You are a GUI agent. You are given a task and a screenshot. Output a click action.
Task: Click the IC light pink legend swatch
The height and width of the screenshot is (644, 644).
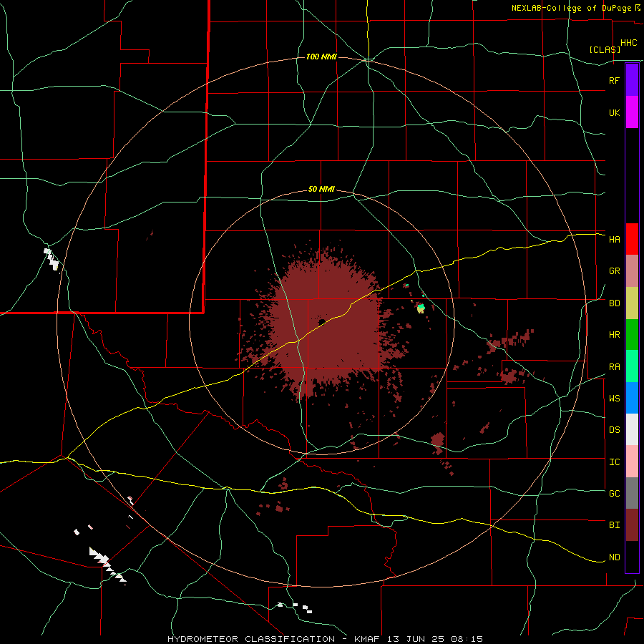(x=632, y=462)
